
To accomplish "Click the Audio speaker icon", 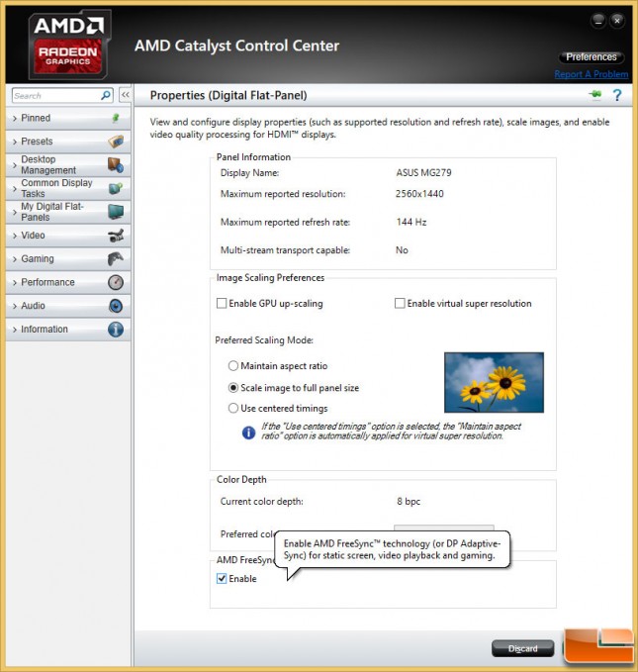I will pyautogui.click(x=116, y=306).
